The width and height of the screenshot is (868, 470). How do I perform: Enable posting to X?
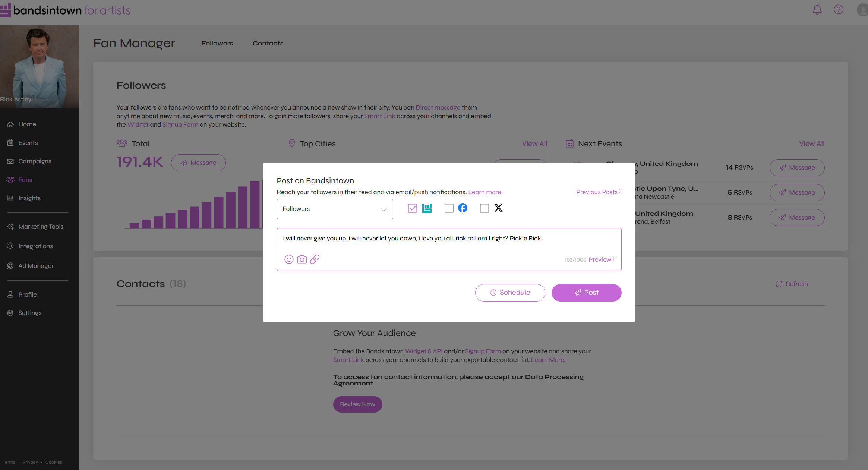(x=484, y=208)
